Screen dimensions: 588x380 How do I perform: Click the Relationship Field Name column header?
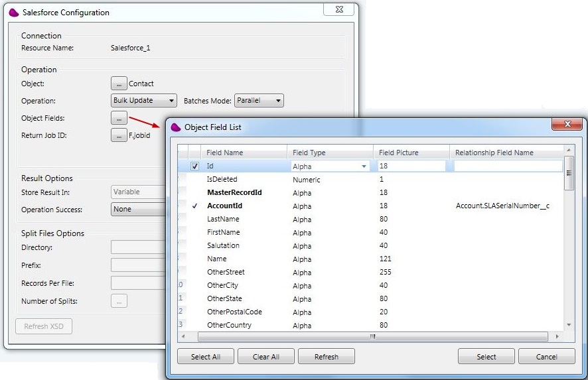point(506,153)
